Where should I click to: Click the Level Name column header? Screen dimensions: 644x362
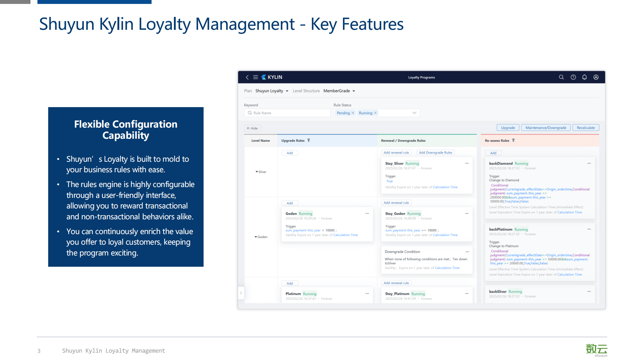pos(261,141)
